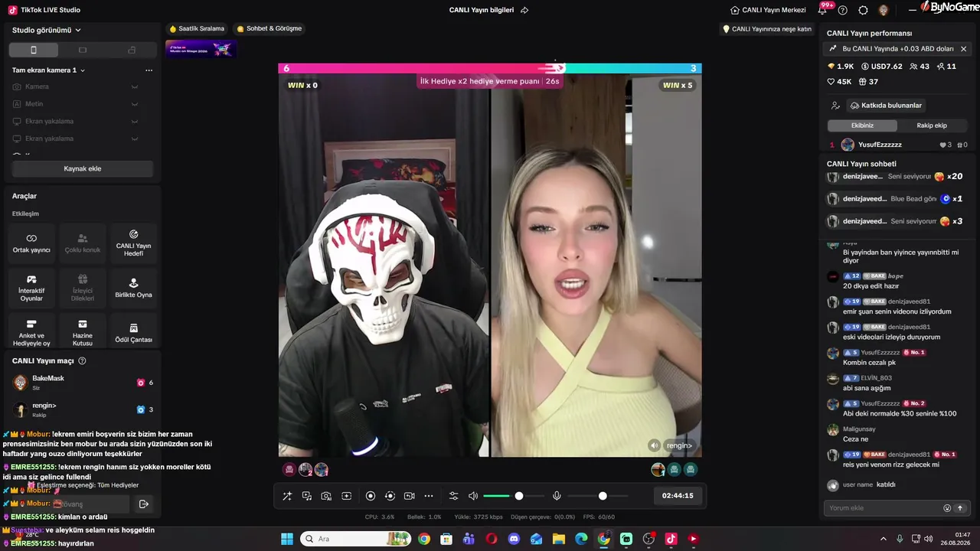Click the add-scene plus icon
Image resolution: width=980 pixels, height=551 pixels.
[x=346, y=496]
